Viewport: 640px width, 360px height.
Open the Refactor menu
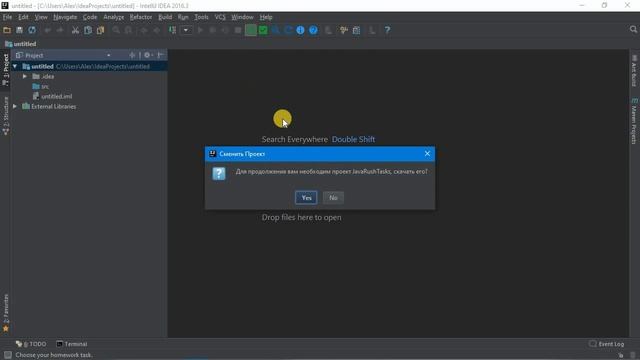coord(141,17)
